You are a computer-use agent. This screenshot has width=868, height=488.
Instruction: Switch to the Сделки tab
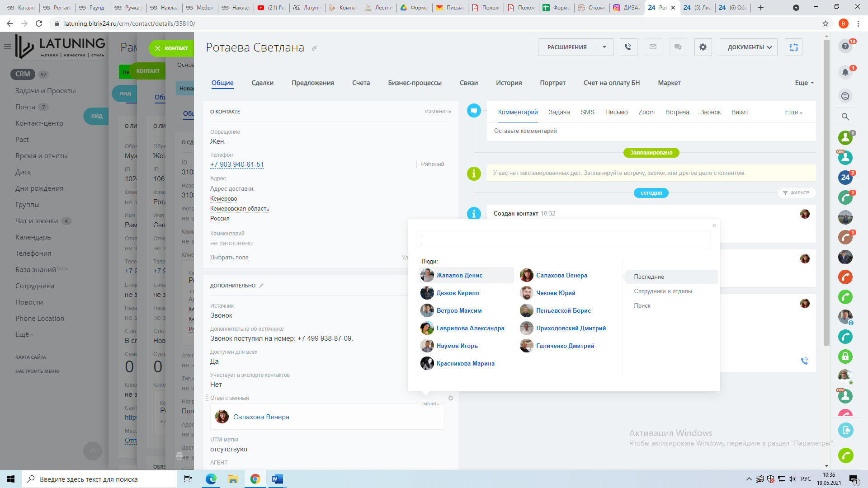(262, 83)
